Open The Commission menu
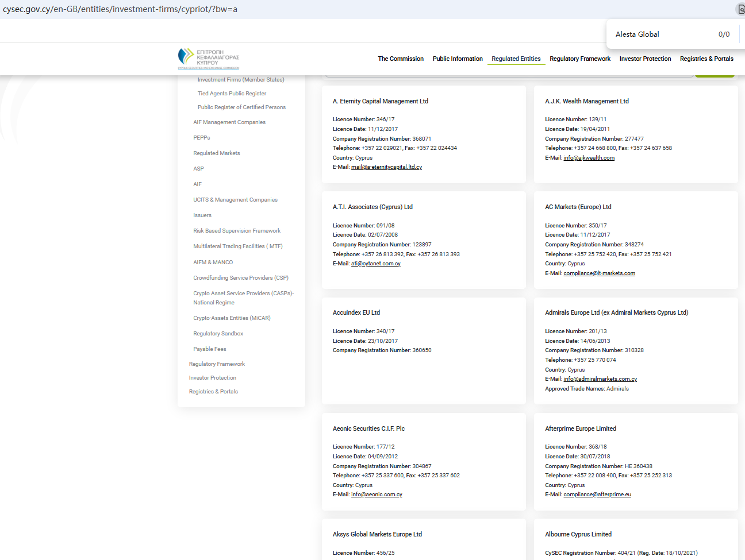The height and width of the screenshot is (560, 745). [x=401, y=59]
